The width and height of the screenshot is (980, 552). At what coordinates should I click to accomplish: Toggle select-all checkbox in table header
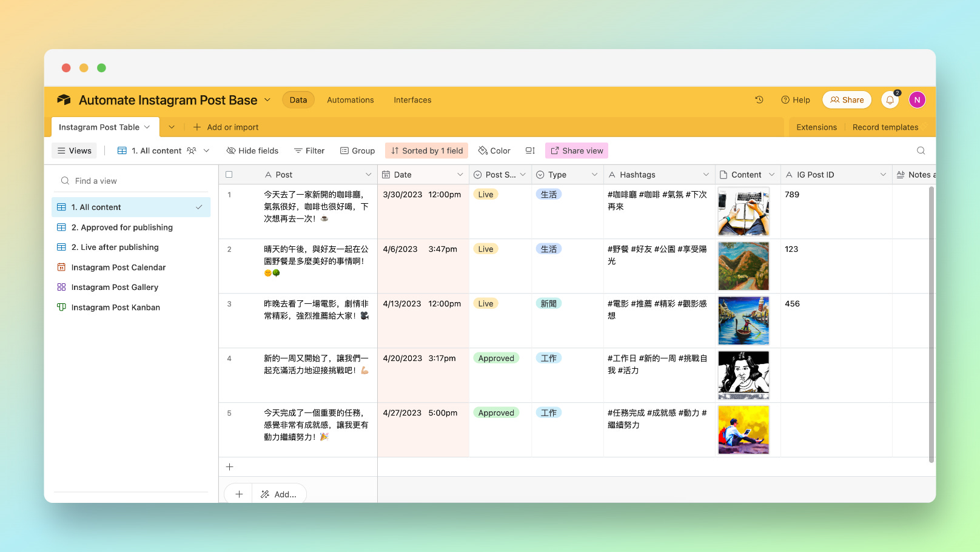(x=229, y=174)
